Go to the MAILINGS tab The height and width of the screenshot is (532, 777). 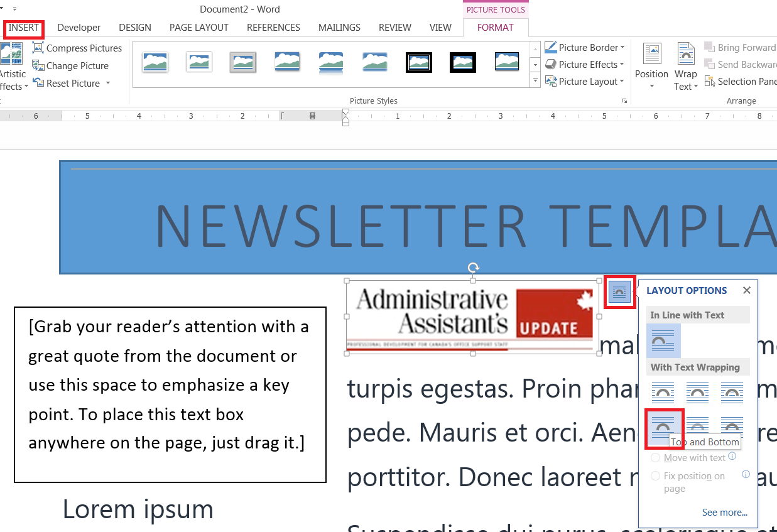point(339,28)
